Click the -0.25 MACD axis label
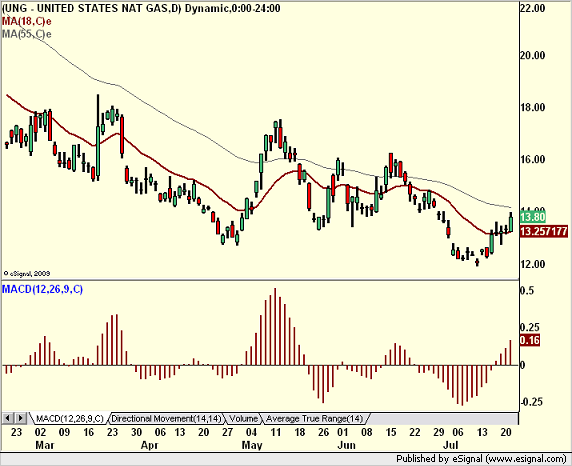The width and height of the screenshot is (572, 466). tap(532, 402)
